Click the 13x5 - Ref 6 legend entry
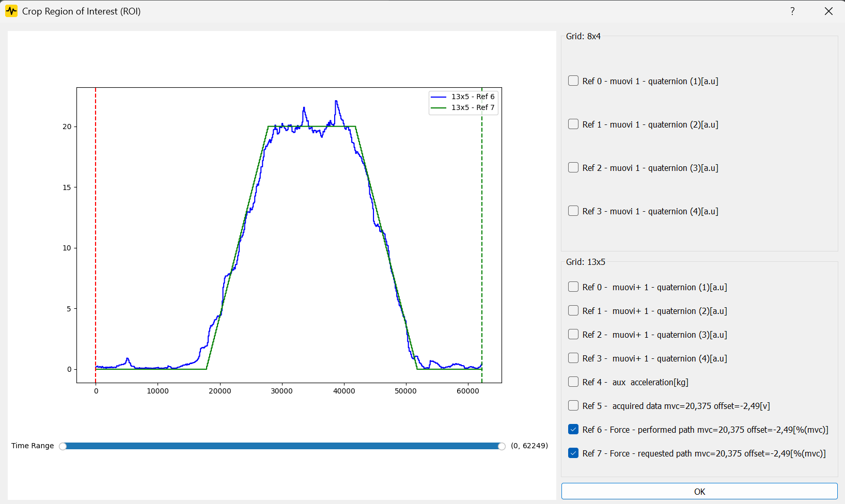Screen dimensions: 845x504 (x=463, y=97)
